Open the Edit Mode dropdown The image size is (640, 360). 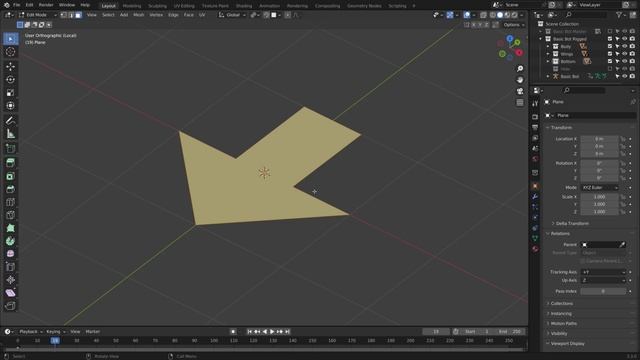click(x=38, y=15)
